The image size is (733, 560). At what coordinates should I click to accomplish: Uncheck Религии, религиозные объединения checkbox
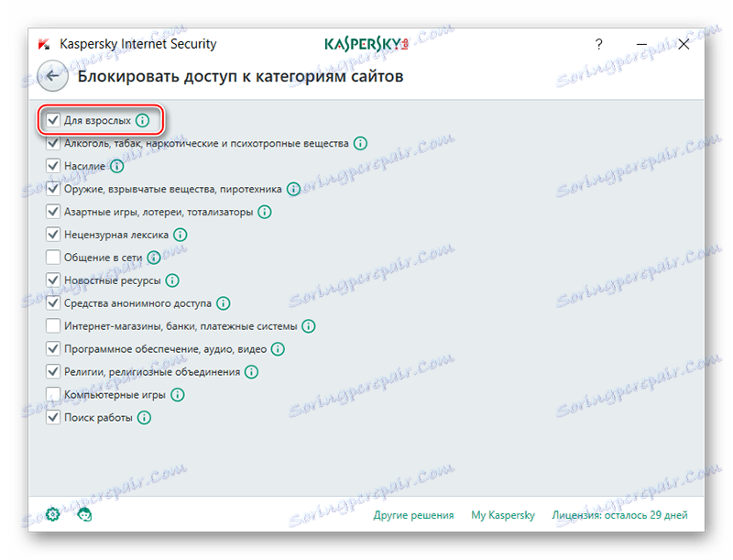(53, 371)
